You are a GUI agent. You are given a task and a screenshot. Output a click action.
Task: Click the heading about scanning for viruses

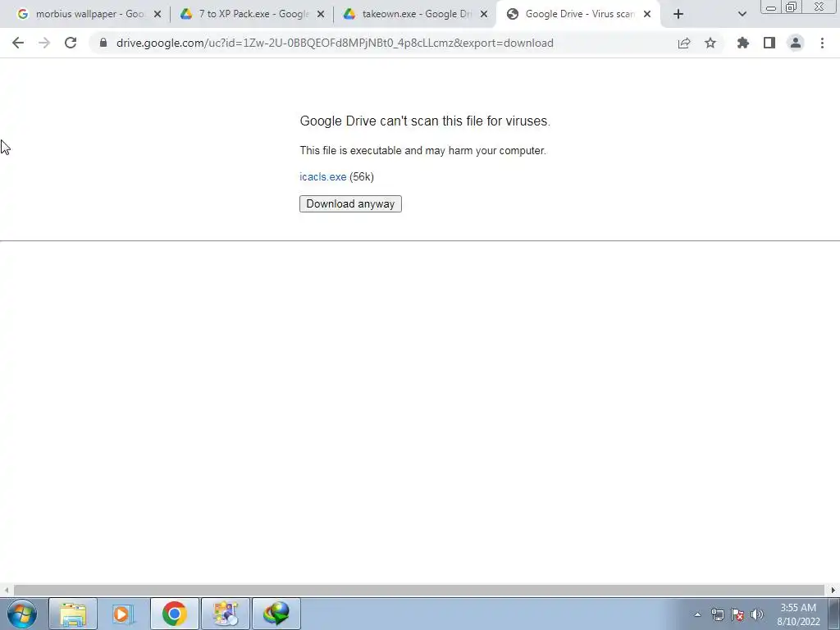click(425, 121)
